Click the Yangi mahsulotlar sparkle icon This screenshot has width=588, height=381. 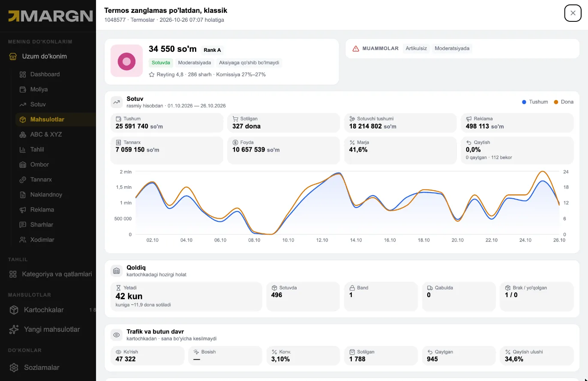pos(14,329)
